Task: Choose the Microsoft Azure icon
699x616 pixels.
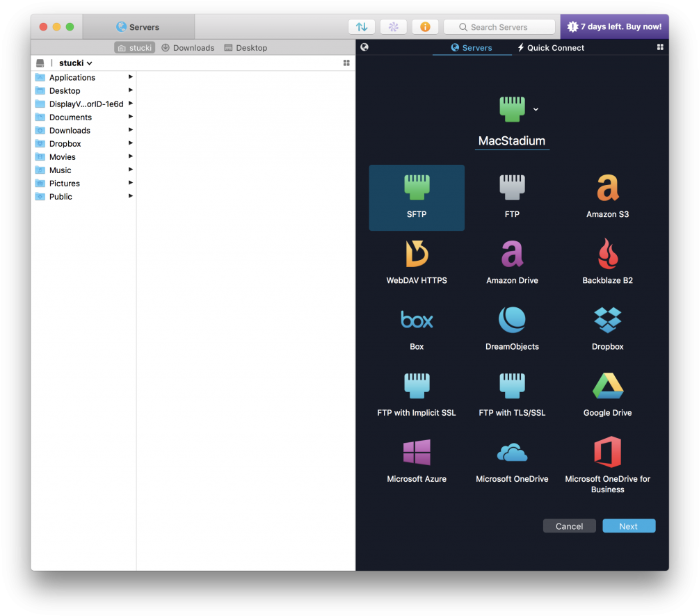Action: pyautogui.click(x=417, y=452)
